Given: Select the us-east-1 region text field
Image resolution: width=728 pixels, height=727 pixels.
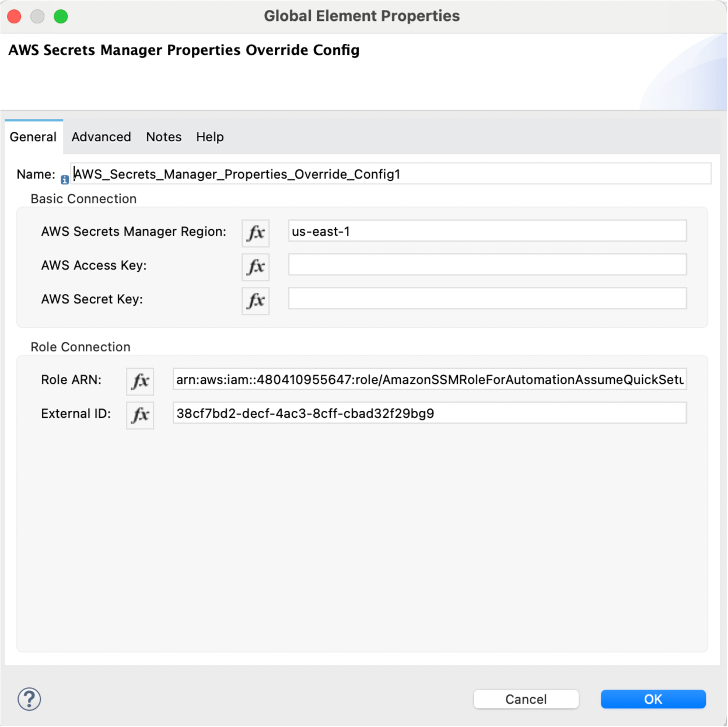Looking at the screenshot, I should coord(487,230).
